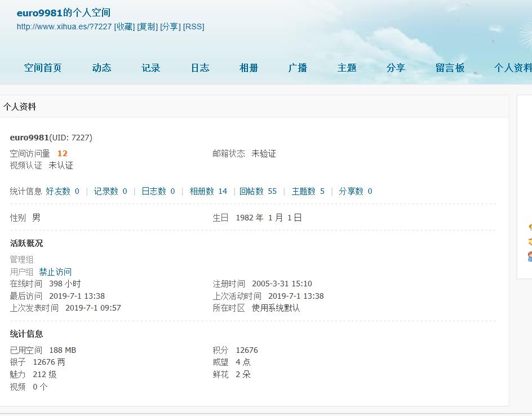Open the space URL xihua.es/?7227
This screenshot has height=416, width=532.
[x=64, y=26]
